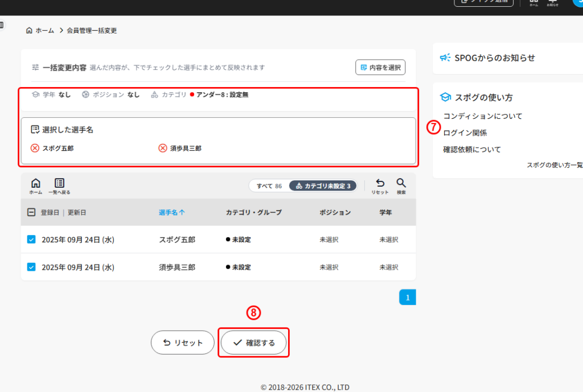Open ログイン関係 help link
This screenshot has height=392, width=583.
465,133
